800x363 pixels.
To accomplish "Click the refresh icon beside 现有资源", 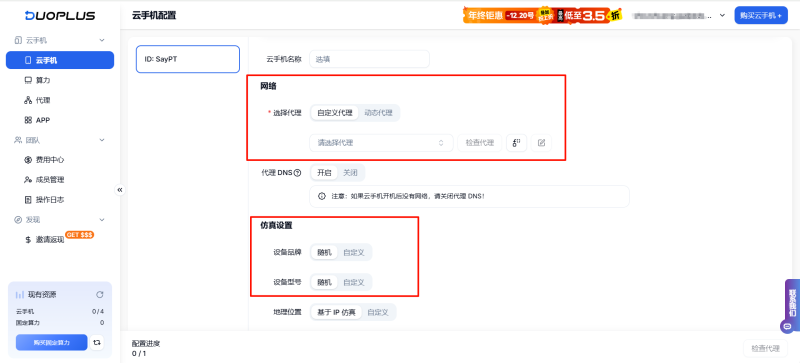I will [x=100, y=295].
